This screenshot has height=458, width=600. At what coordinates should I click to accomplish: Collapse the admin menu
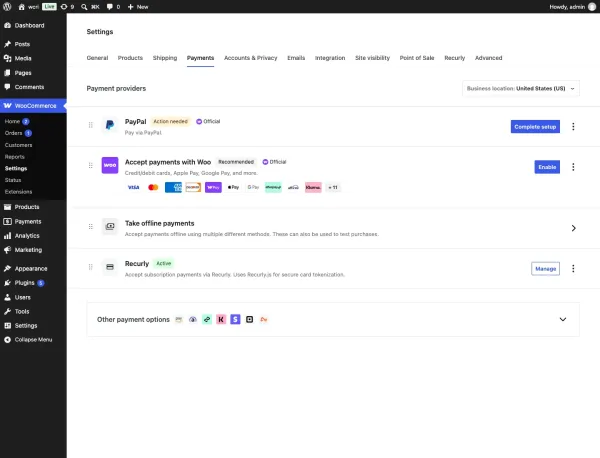(x=33, y=339)
